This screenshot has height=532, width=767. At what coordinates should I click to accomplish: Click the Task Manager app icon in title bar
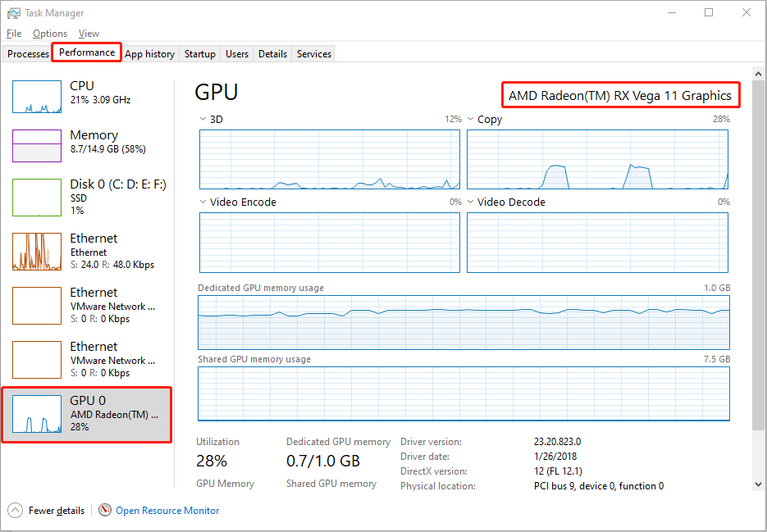14,13
